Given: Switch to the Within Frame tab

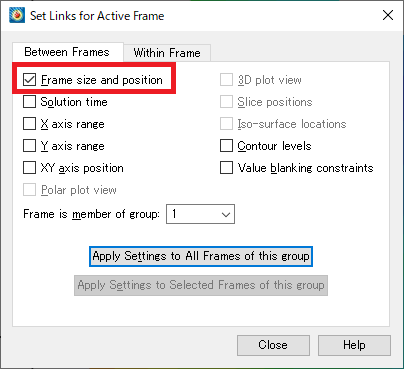Looking at the screenshot, I should pos(167,53).
